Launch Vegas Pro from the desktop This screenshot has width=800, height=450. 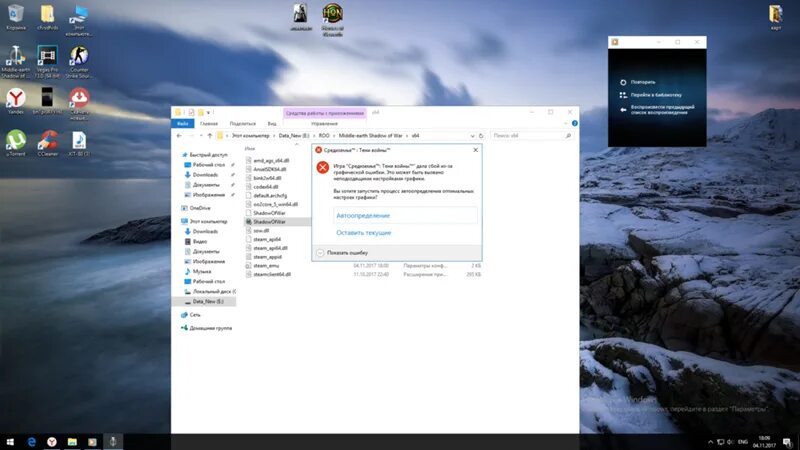(47, 62)
